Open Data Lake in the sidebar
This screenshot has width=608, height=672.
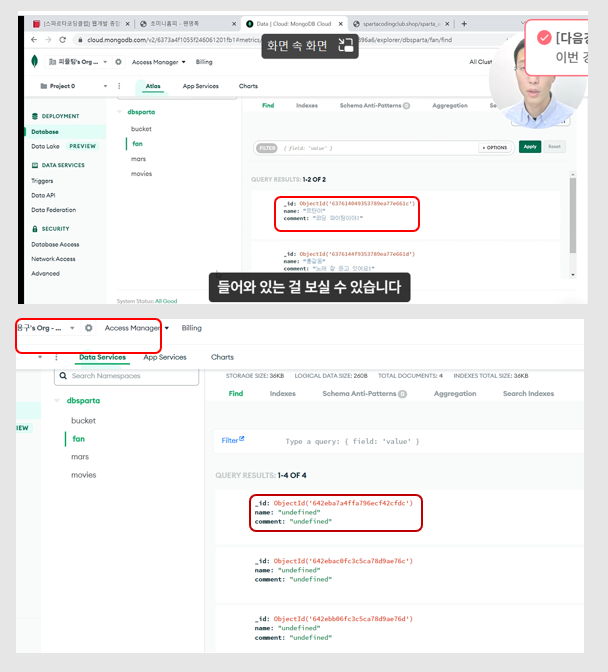point(45,146)
